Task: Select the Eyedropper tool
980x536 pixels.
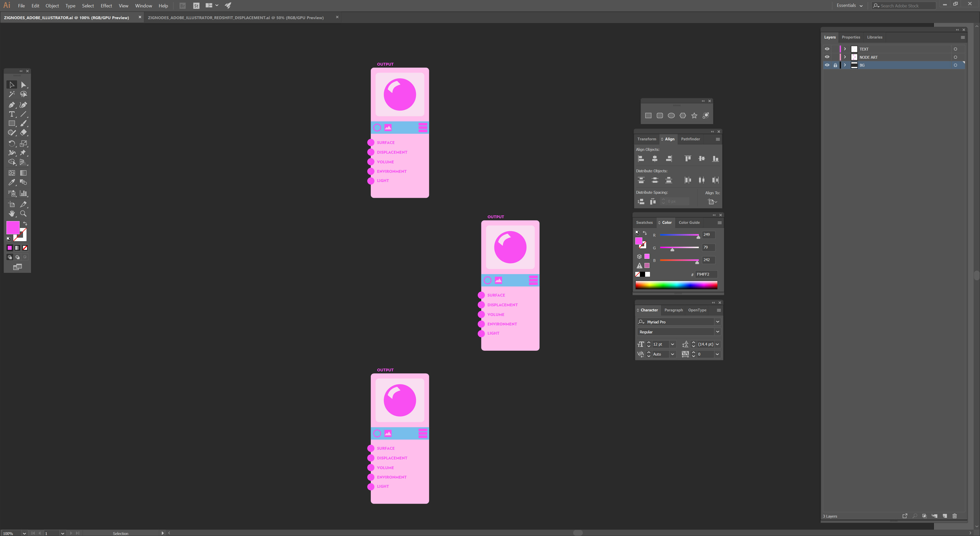Action: coord(12,182)
